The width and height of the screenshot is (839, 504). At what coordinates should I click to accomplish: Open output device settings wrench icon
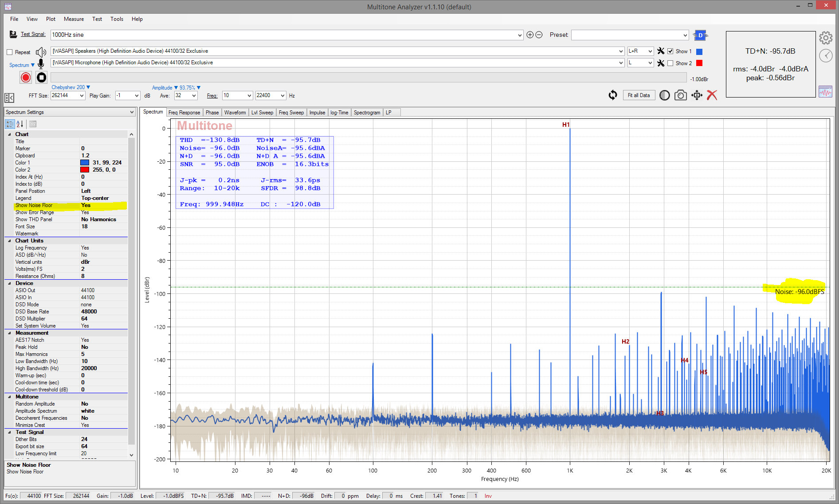tap(661, 51)
